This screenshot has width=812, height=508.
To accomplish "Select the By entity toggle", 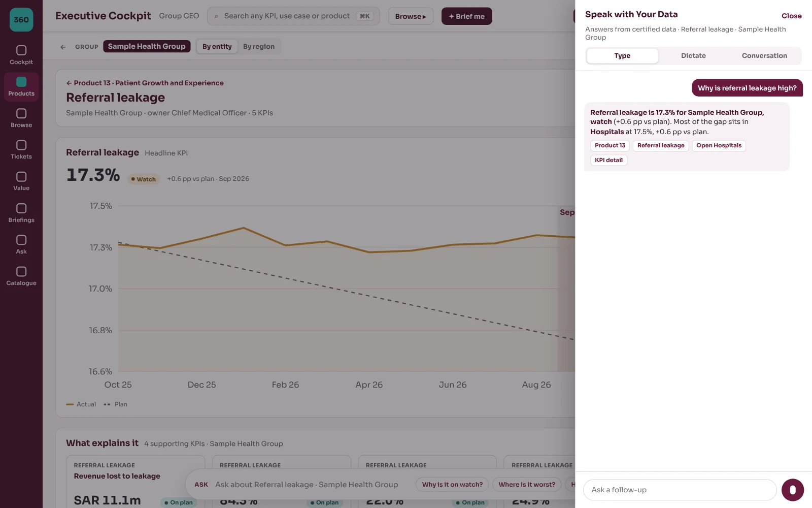I will [x=217, y=47].
